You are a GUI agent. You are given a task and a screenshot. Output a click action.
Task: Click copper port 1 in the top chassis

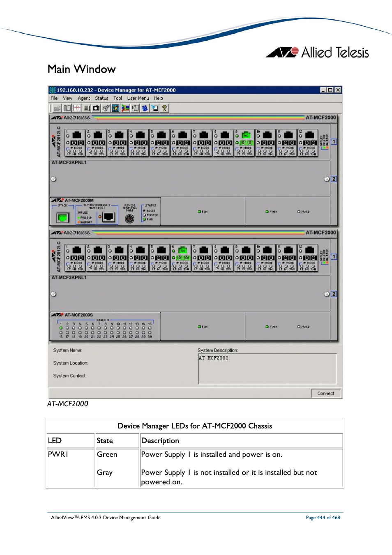coord(77,135)
